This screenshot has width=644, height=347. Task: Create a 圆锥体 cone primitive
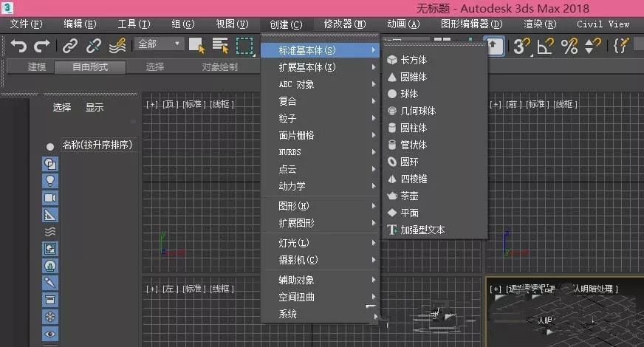click(x=435, y=77)
